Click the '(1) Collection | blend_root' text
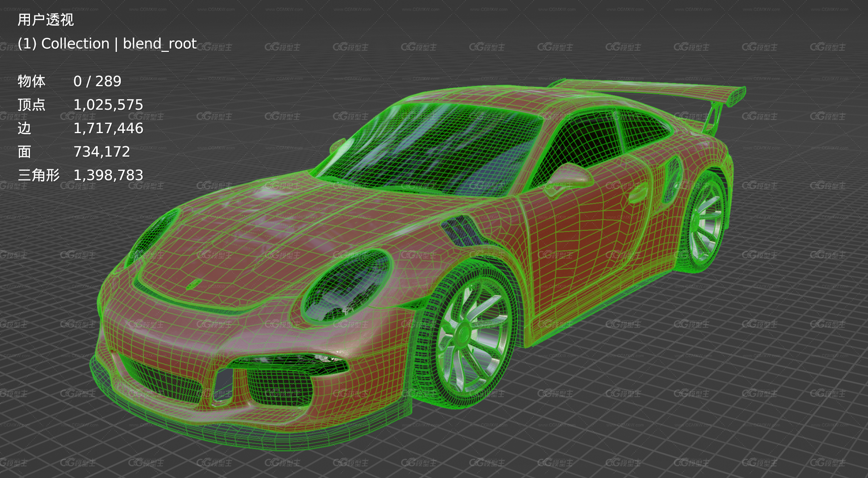 point(107,44)
